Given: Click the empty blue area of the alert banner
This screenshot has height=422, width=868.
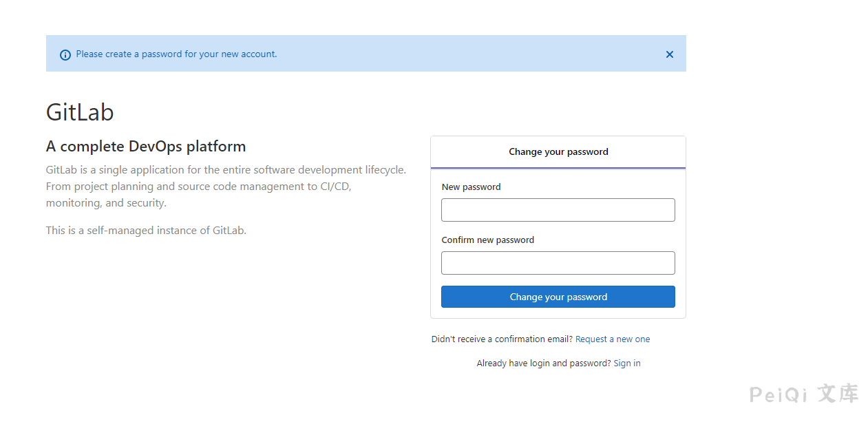Looking at the screenshot, I should click(468, 54).
